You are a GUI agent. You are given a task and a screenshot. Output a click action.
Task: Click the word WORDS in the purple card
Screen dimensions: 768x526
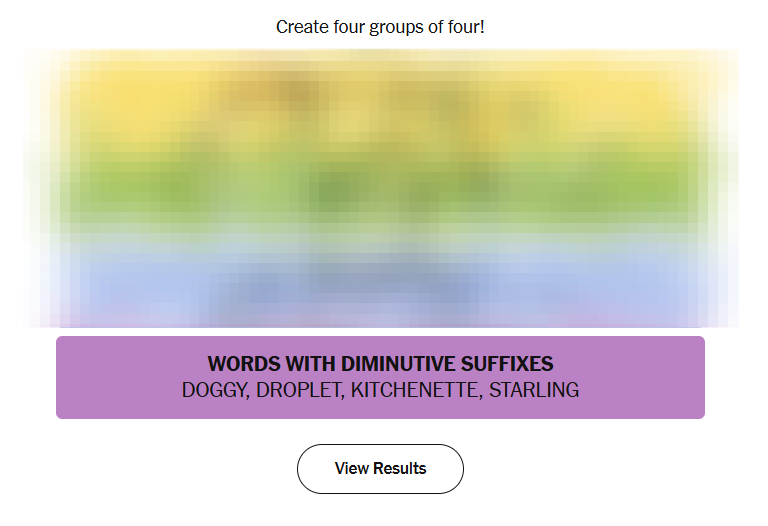(x=239, y=364)
